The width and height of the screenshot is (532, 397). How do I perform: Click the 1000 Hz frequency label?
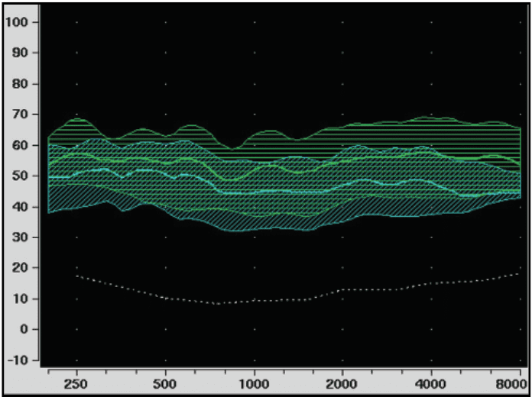(x=254, y=385)
